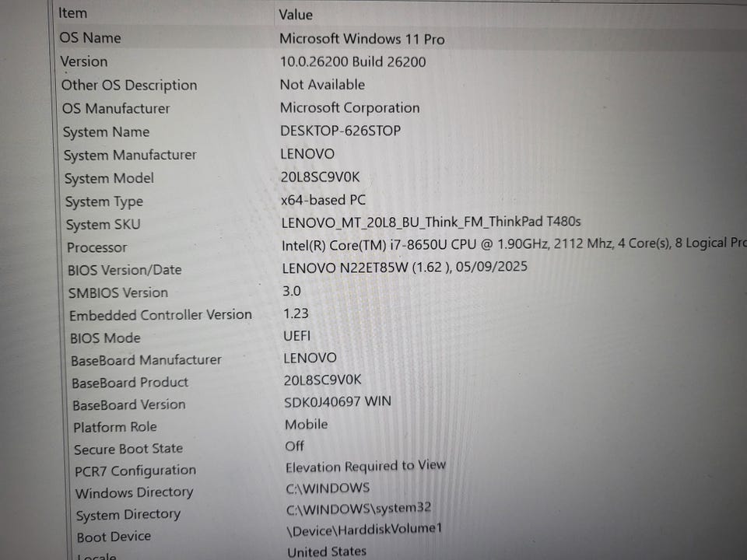Select the SMBIOS Version row label
Viewport: 747px width, 560px height.
click(118, 293)
